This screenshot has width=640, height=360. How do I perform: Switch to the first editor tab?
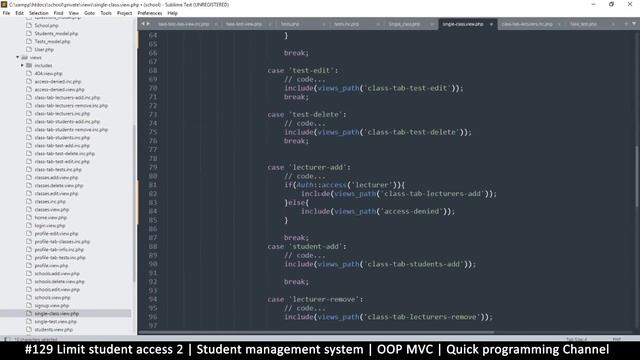183,24
